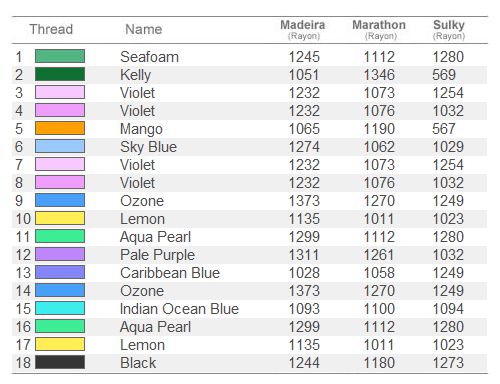Click the Pale Purple color swatch
The height and width of the screenshot is (384, 500).
coord(60,254)
